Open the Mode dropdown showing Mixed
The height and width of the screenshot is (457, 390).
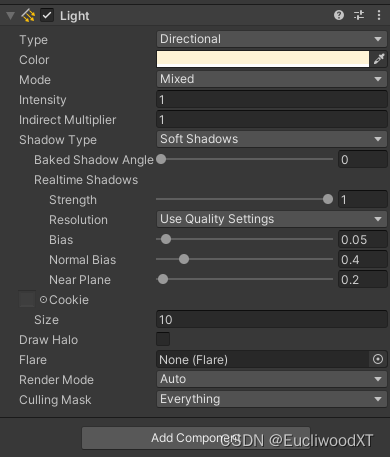(x=272, y=79)
